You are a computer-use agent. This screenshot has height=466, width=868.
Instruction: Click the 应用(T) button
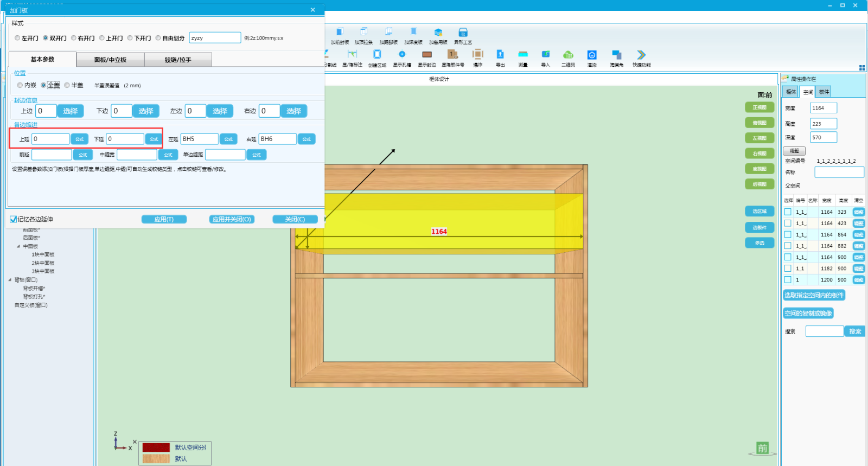tap(164, 219)
